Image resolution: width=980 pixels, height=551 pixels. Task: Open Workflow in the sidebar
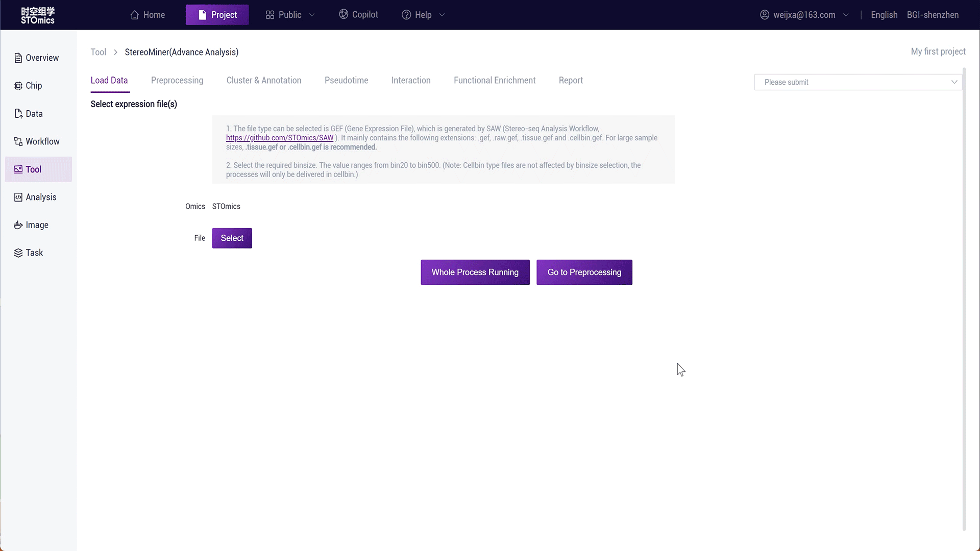38,141
